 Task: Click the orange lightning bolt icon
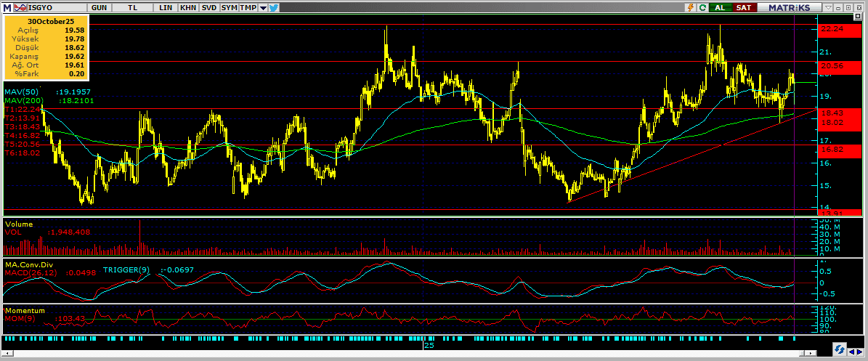pos(690,7)
